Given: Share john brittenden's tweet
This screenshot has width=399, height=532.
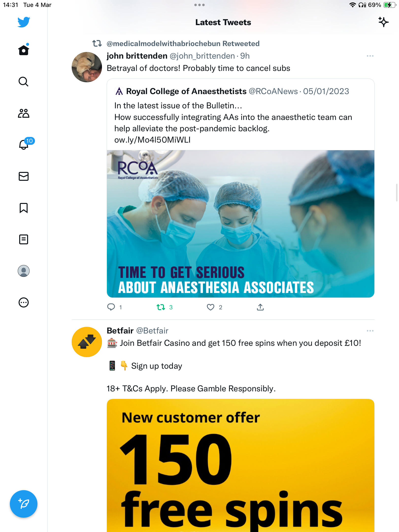Looking at the screenshot, I should point(260,307).
